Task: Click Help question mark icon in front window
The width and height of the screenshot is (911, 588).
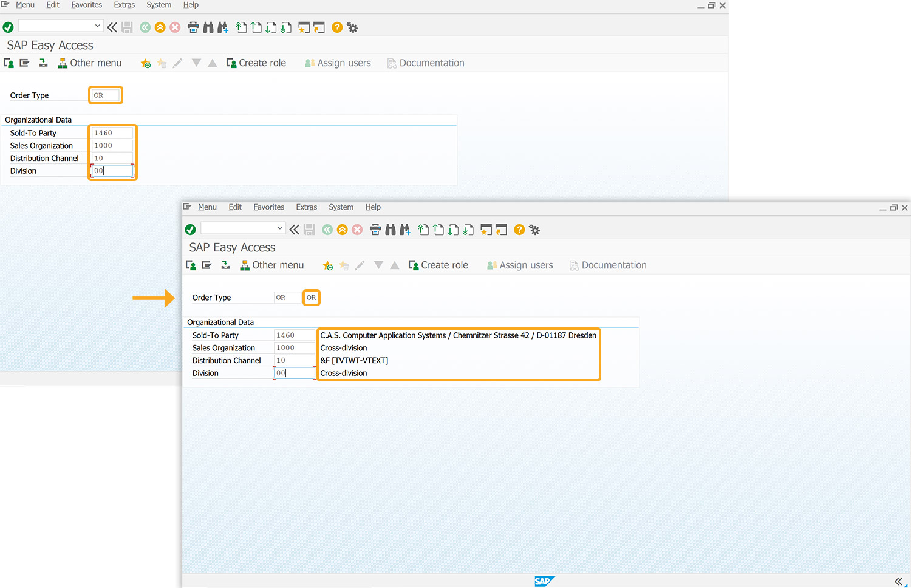Action: 519,230
